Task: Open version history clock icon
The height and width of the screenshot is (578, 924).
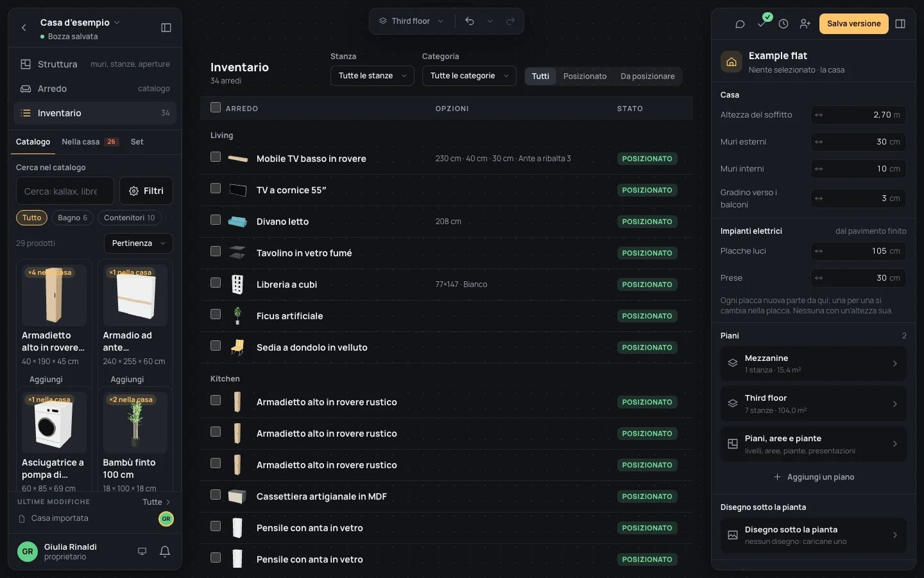Action: [x=783, y=24]
